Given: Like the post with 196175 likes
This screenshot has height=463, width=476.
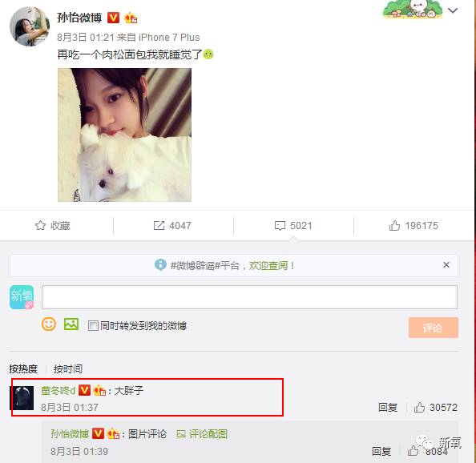Looking at the screenshot, I should pos(413,225).
